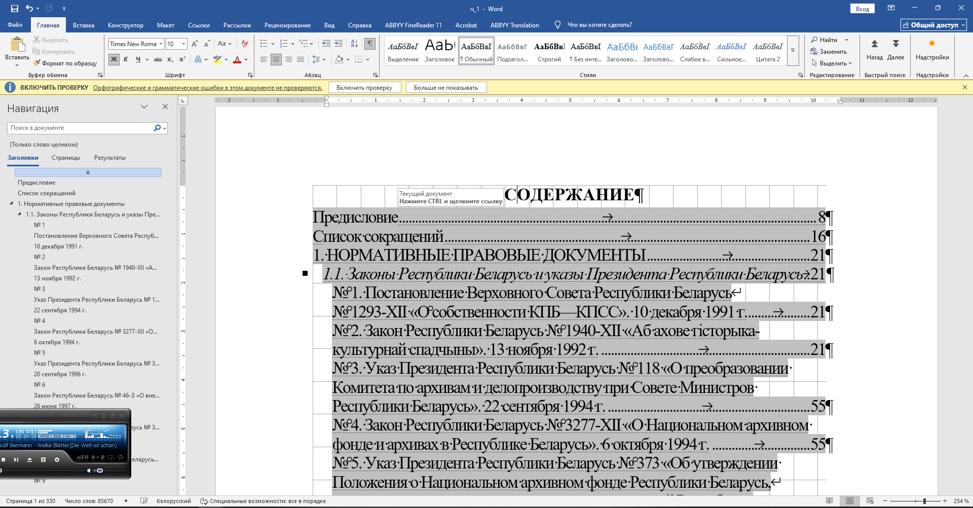Open the font size dropdown

point(184,44)
